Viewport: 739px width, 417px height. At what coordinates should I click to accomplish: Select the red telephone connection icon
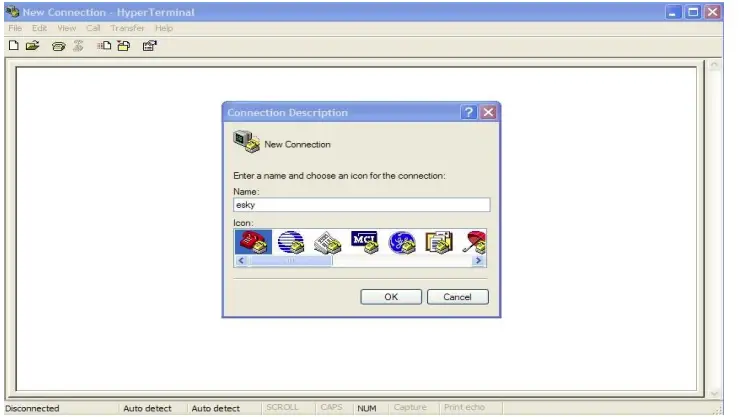pyautogui.click(x=254, y=242)
